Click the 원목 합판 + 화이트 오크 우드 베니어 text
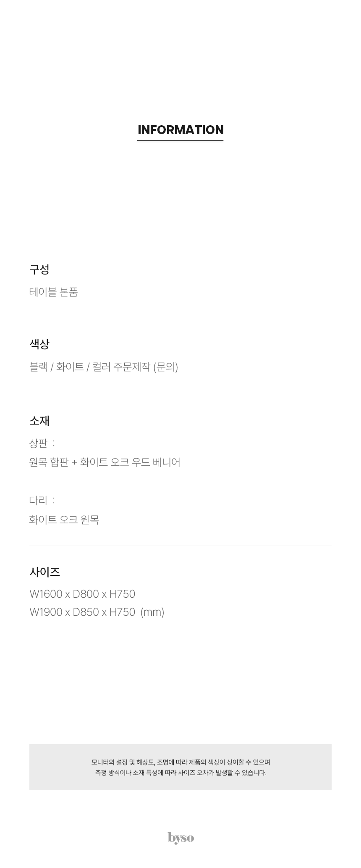The width and height of the screenshot is (361, 868). (105, 462)
